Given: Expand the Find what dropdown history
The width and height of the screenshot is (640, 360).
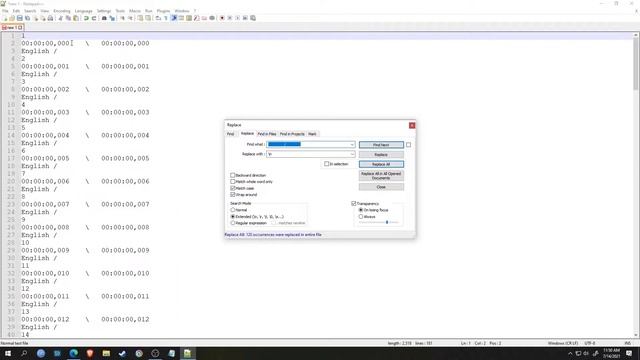Looking at the screenshot, I should point(352,144).
